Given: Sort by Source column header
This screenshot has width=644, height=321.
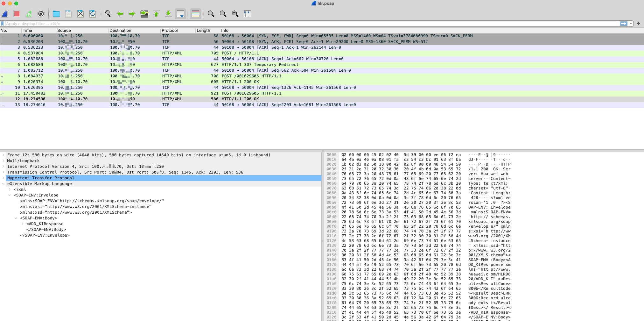Looking at the screenshot, I should [x=82, y=31].
